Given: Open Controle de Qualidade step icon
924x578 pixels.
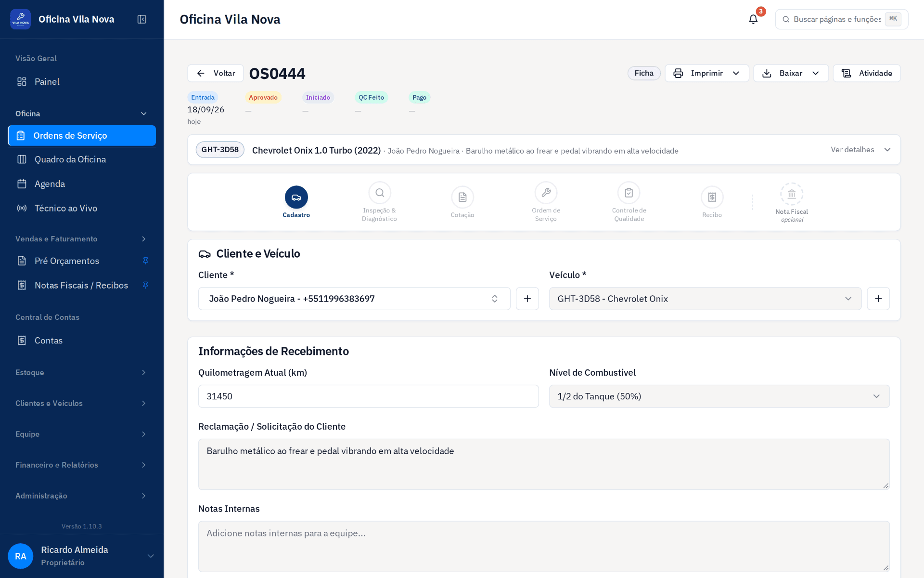Looking at the screenshot, I should coord(629,193).
